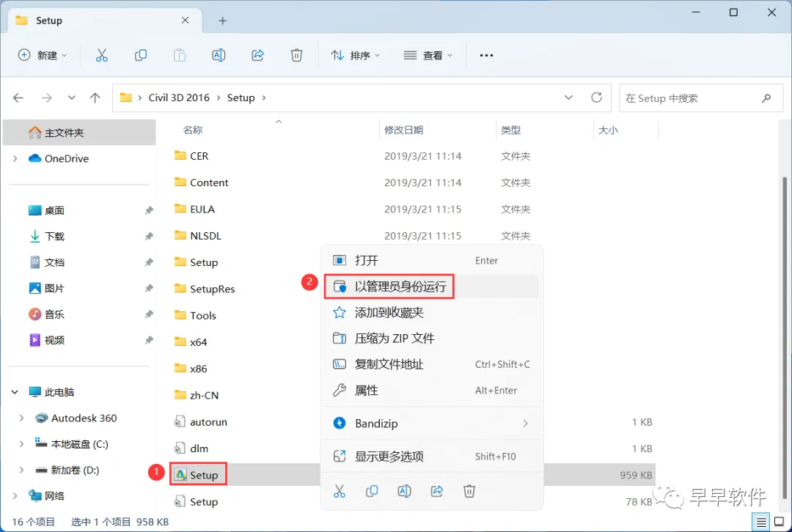Select 打开 in the context menu
The width and height of the screenshot is (792, 532).
tap(432, 260)
